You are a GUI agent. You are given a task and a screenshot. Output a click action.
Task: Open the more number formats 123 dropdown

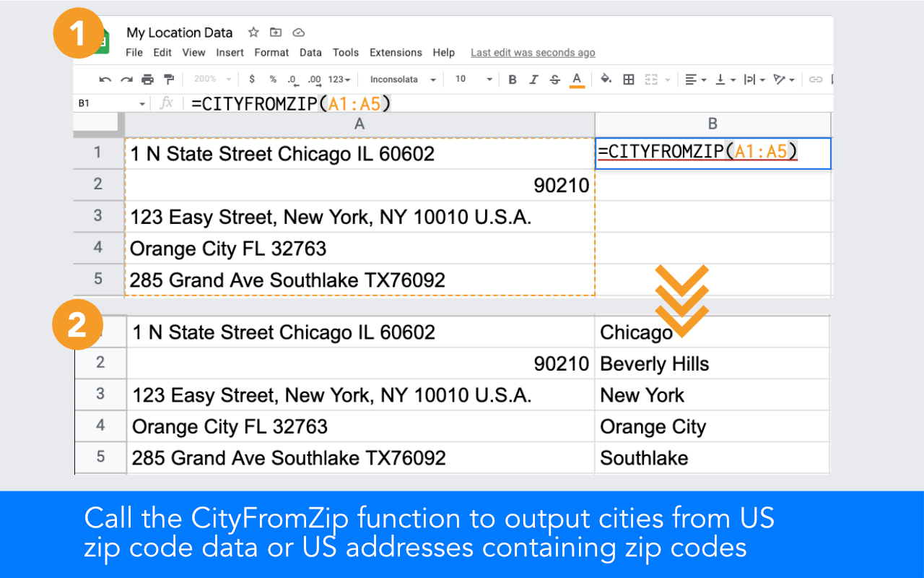point(339,79)
